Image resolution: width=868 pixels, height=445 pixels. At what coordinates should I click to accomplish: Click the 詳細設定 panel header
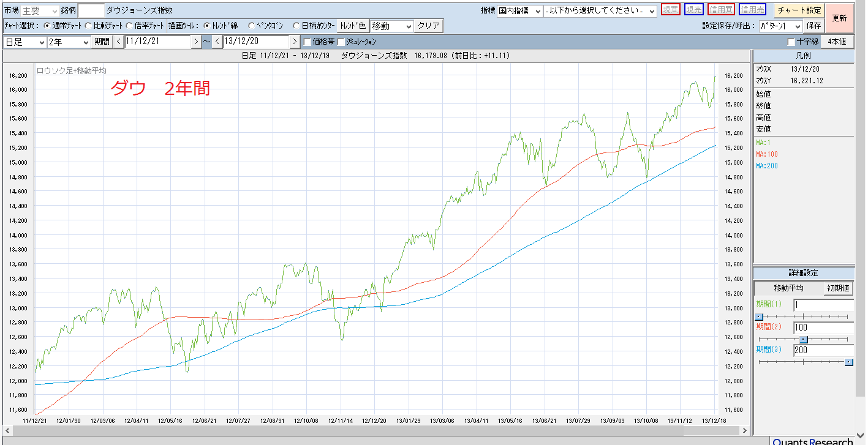(804, 273)
